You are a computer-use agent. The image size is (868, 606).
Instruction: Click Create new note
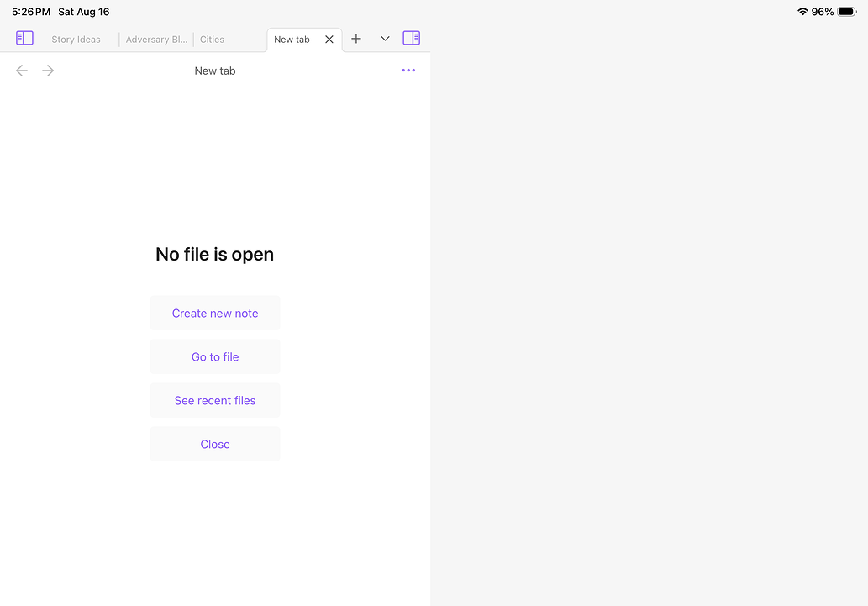pyautogui.click(x=215, y=313)
